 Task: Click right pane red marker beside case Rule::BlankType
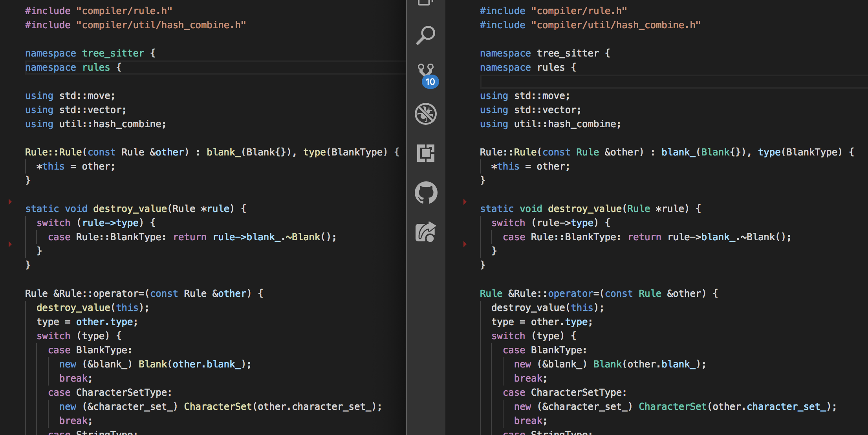(x=465, y=244)
